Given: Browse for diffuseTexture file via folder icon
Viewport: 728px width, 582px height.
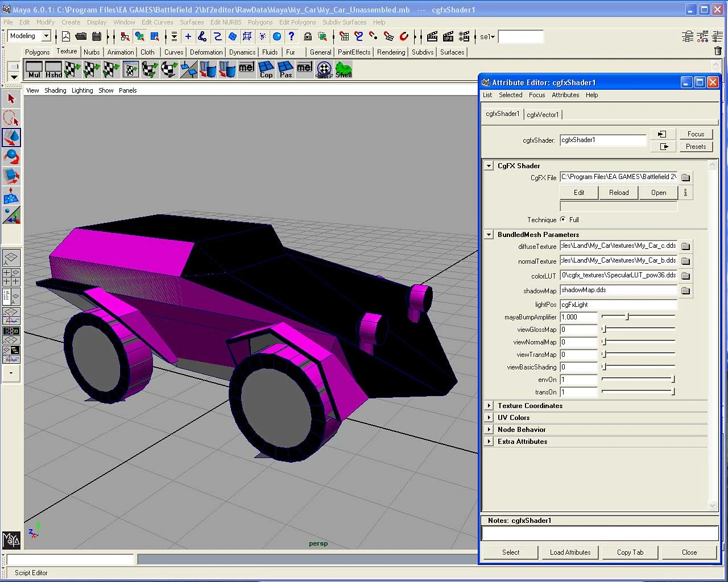Looking at the screenshot, I should (x=685, y=246).
